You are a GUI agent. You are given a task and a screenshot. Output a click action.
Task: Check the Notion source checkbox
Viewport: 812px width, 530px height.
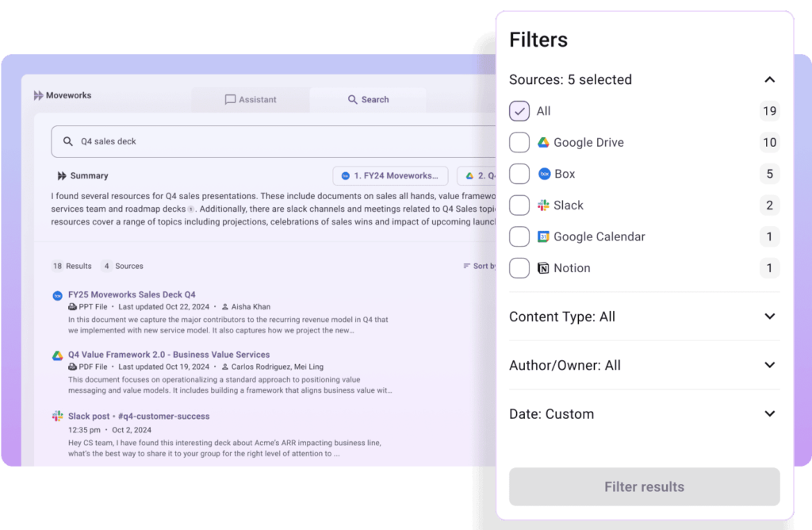click(519, 268)
